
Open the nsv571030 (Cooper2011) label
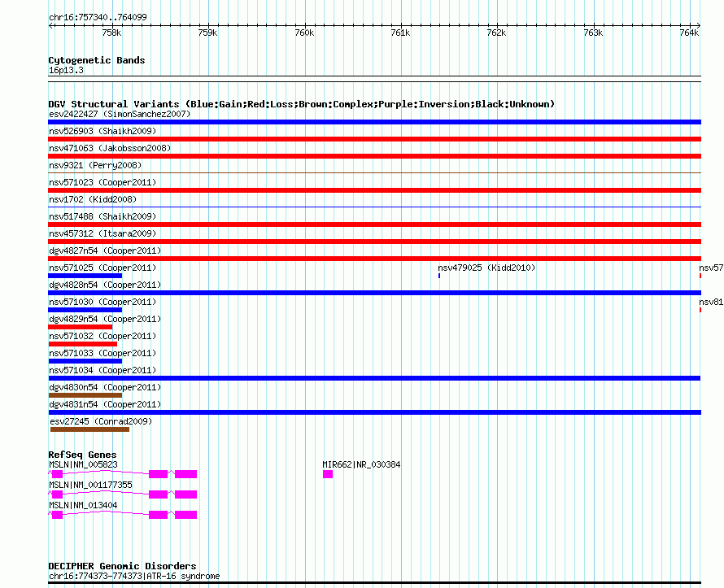coord(102,302)
